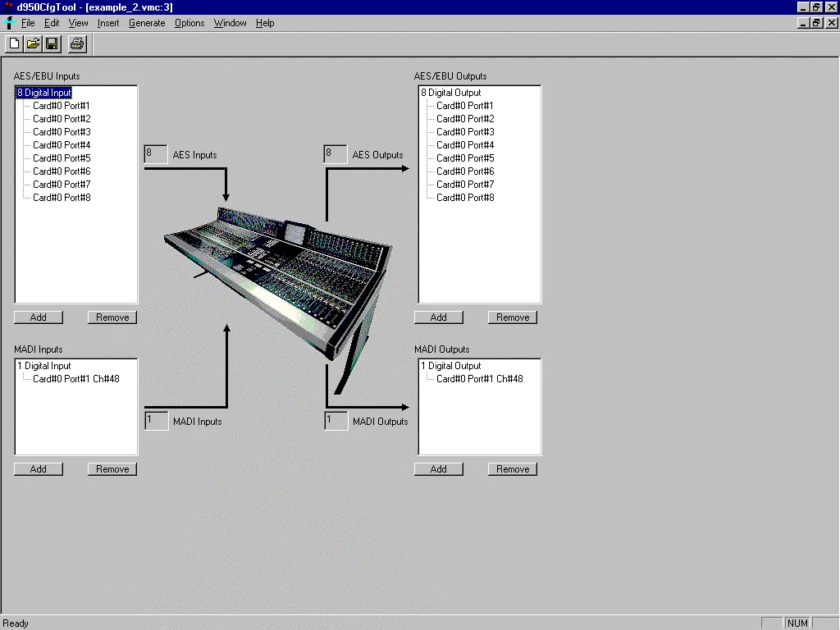Screen dimensions: 840x630
Task: Select Card#0 Port#3 in AES/EBU Outputs
Action: point(465,132)
